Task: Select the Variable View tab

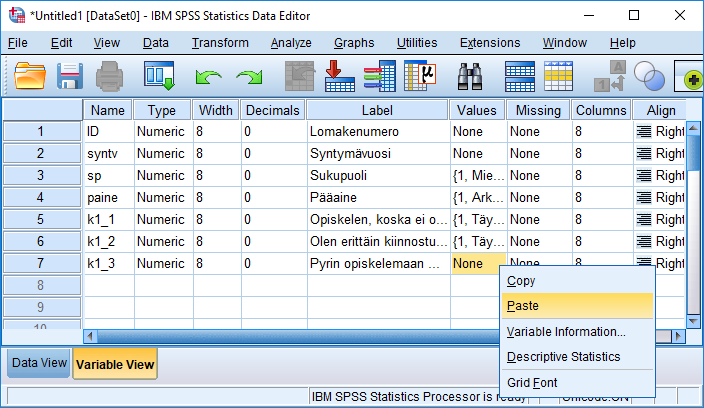Action: tap(115, 364)
